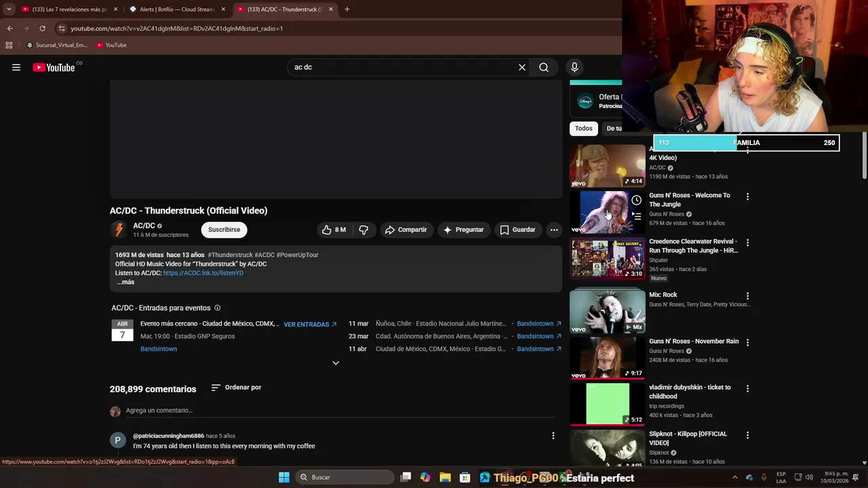Viewport: 868px width, 488px height.
Task: Open the November Rain video title
Action: click(694, 342)
